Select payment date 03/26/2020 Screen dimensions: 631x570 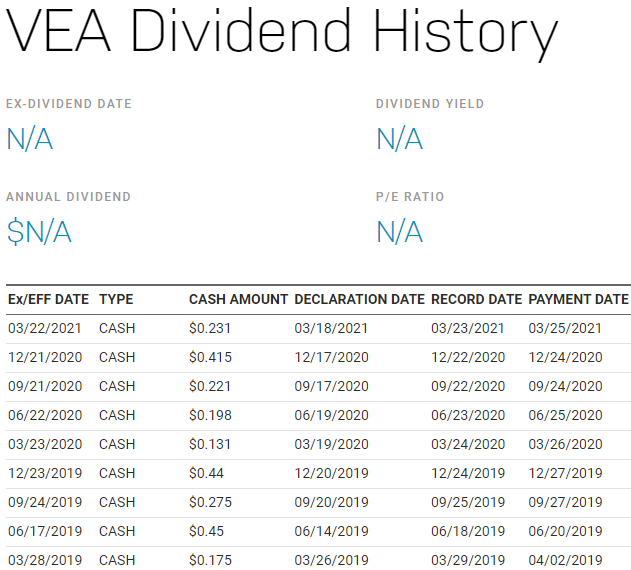(565, 444)
